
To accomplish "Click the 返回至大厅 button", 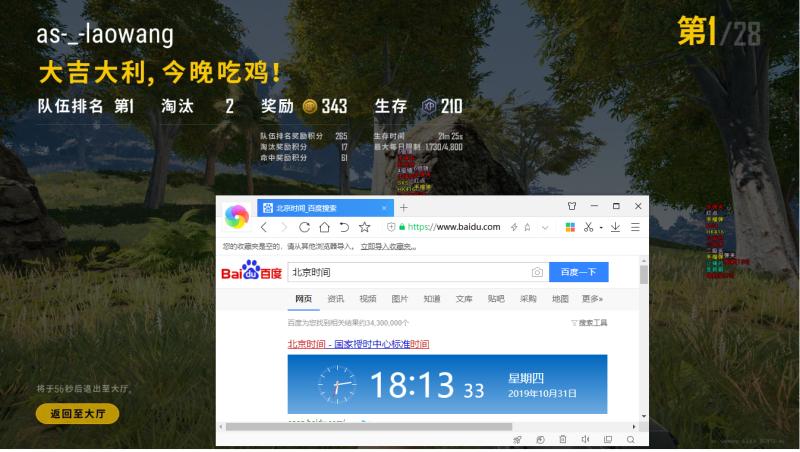I will tap(77, 412).
